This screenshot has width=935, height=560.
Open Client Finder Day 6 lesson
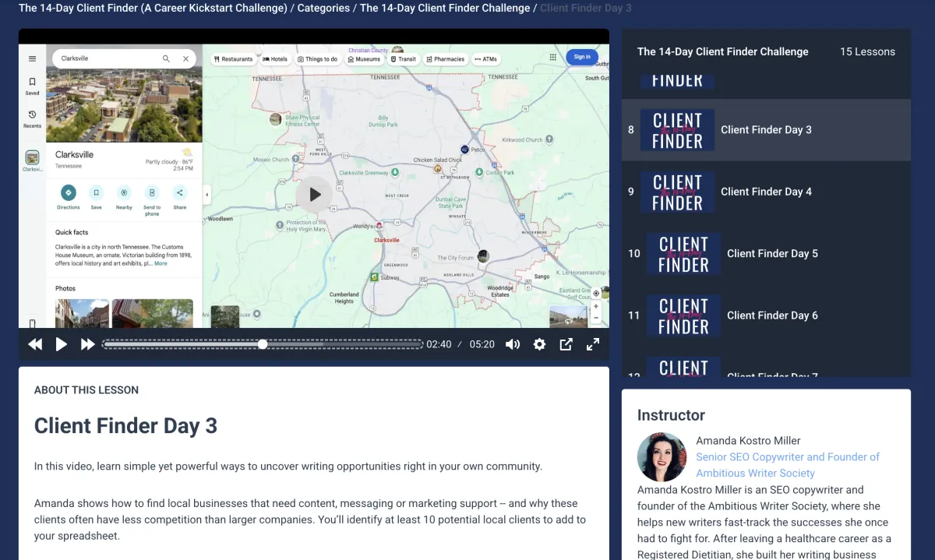pyautogui.click(x=766, y=315)
